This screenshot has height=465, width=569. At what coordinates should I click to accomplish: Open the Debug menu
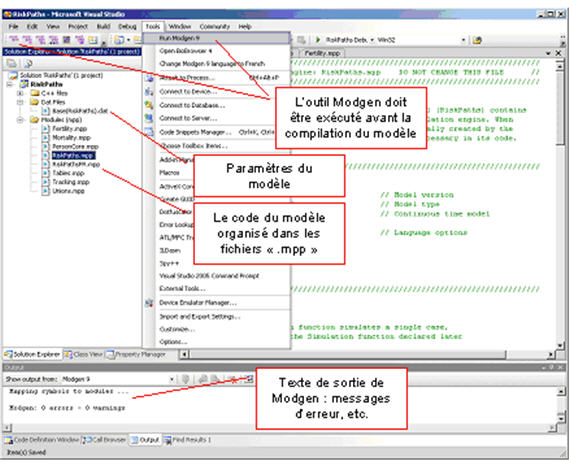[127, 26]
